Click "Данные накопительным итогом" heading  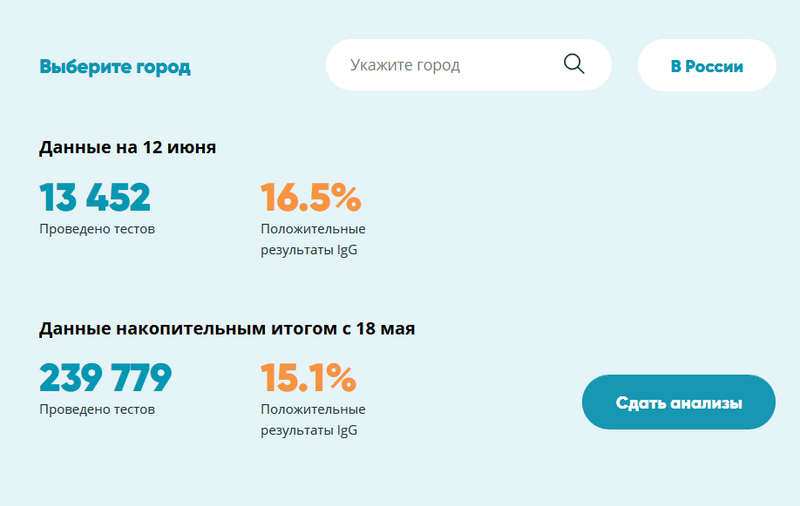click(x=227, y=328)
